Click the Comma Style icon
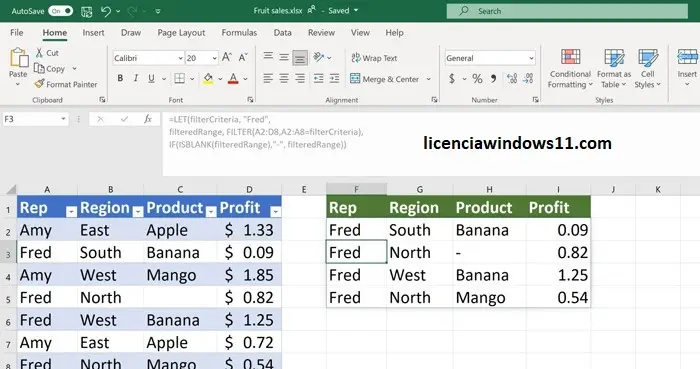Image resolution: width=700 pixels, height=369 pixels. [493, 79]
